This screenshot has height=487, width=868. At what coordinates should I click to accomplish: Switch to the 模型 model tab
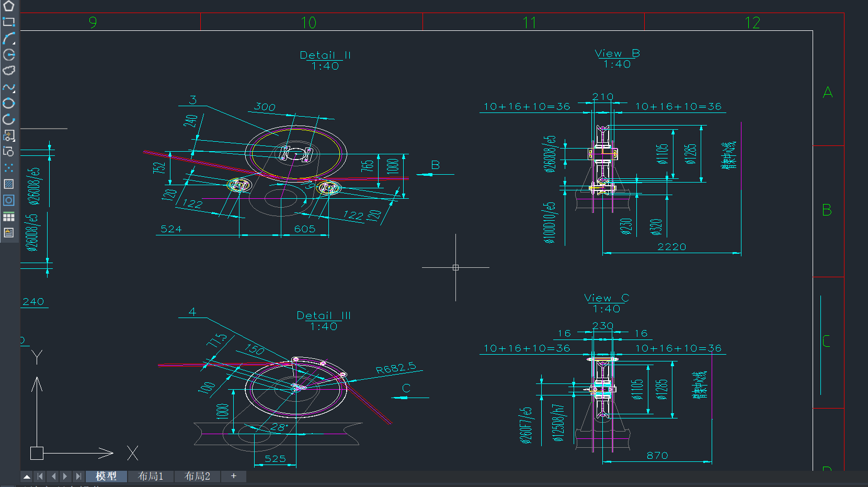click(106, 477)
